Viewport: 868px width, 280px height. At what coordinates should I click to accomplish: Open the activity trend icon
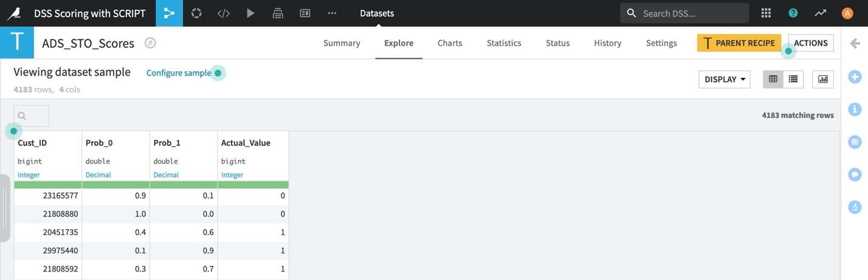pyautogui.click(x=821, y=13)
